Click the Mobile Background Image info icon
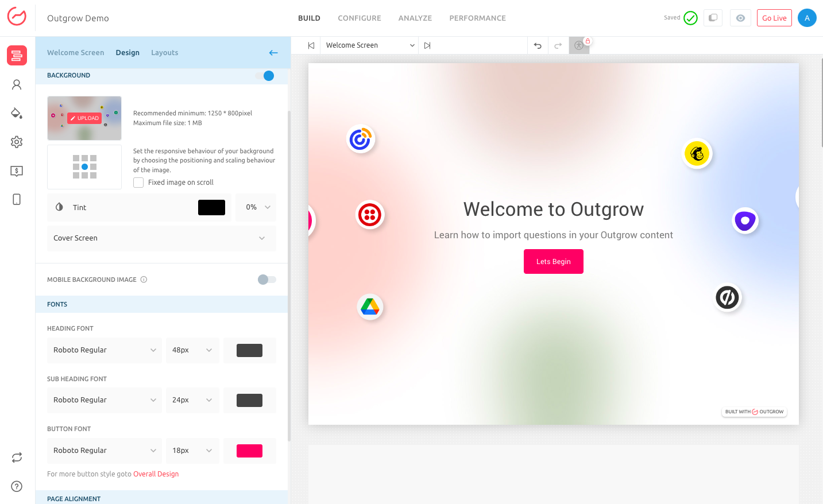823x504 pixels. click(x=144, y=280)
